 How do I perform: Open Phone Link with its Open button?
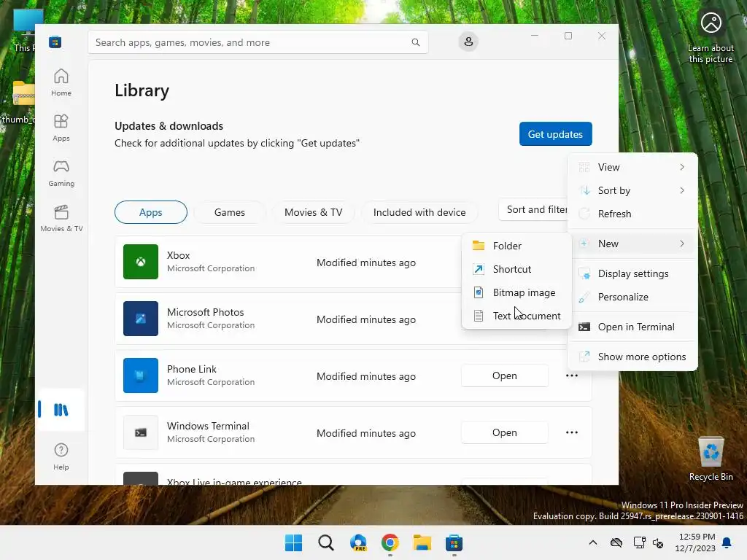pyautogui.click(x=505, y=376)
